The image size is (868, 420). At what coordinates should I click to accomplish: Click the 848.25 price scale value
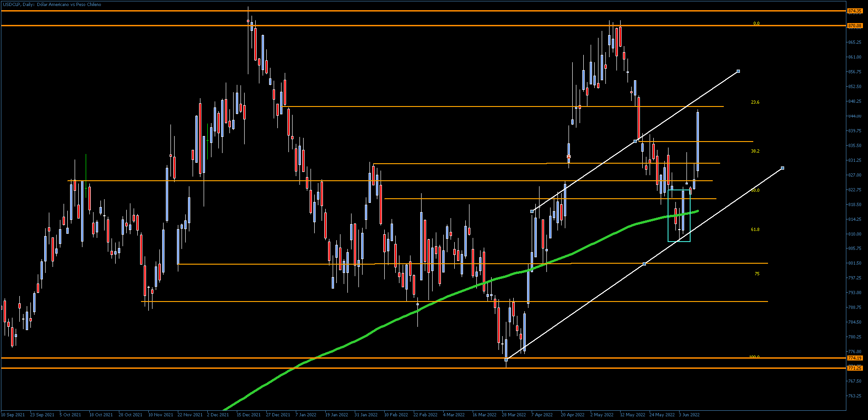pyautogui.click(x=855, y=101)
